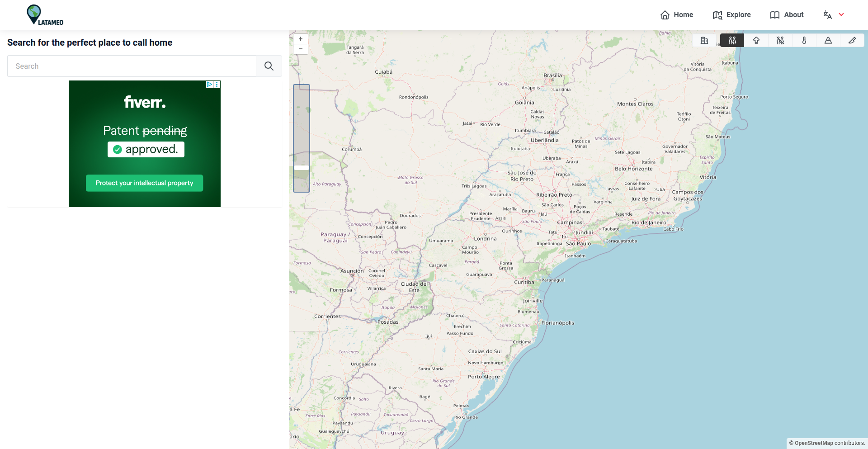Click the Joinville label on the map

pos(533,301)
